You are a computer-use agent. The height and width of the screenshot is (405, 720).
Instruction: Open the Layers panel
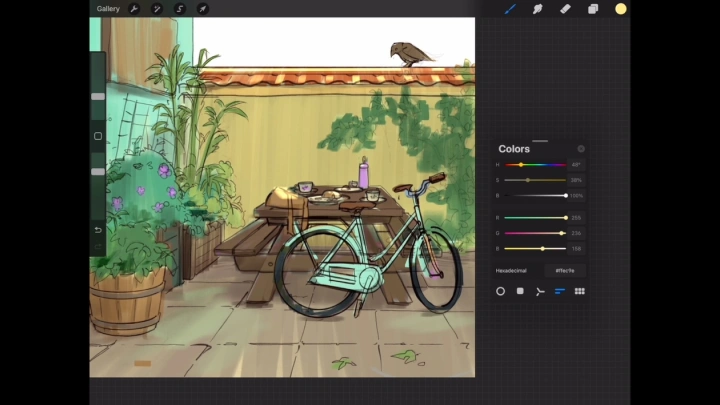[593, 9]
